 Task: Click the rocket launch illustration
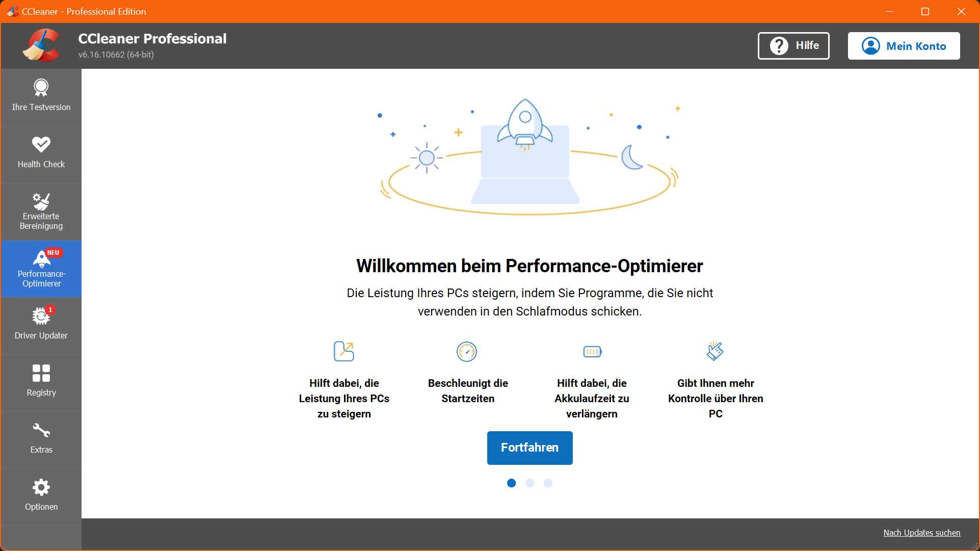526,125
